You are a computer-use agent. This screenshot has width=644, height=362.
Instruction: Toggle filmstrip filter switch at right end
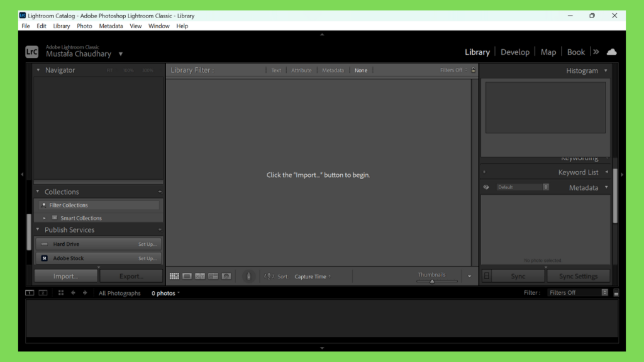pos(616,293)
